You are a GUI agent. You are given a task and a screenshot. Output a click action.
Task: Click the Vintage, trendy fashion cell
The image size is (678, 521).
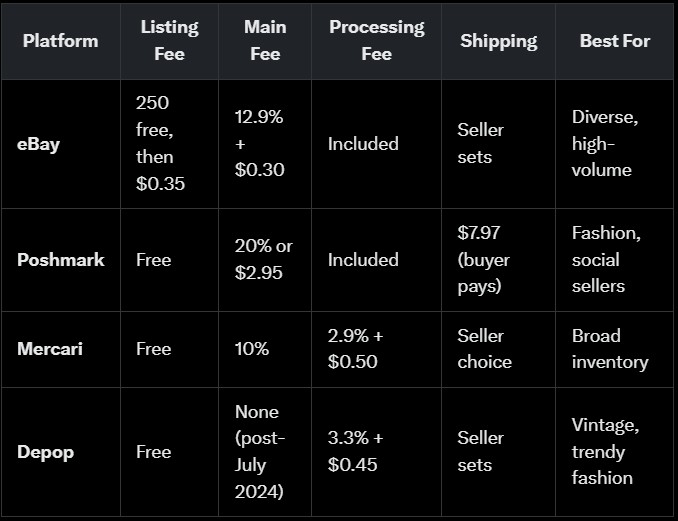pyautogui.click(x=605, y=452)
